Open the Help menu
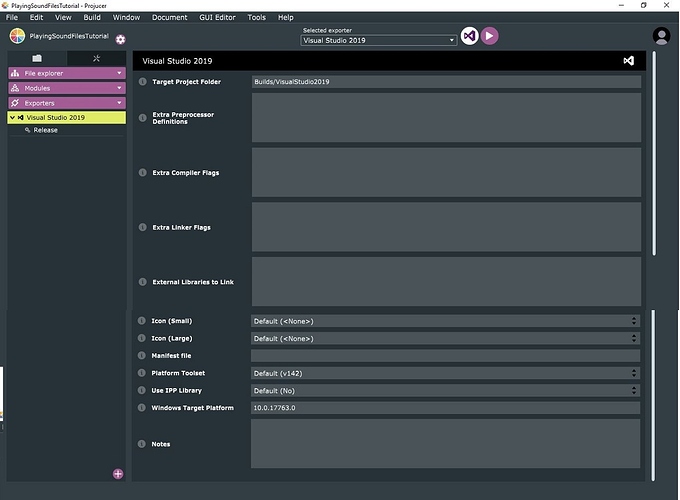Viewport: 680px width, 500px height. [x=286, y=17]
